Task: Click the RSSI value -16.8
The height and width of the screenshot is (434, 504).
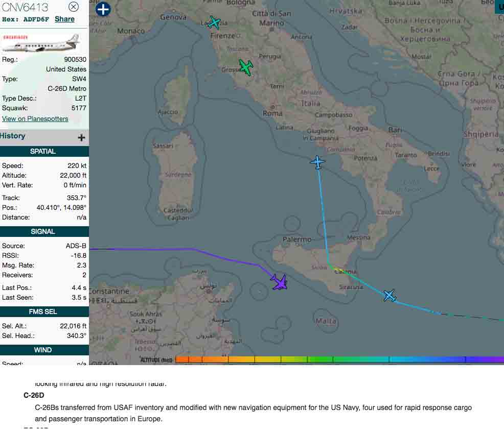Action: pyautogui.click(x=78, y=256)
